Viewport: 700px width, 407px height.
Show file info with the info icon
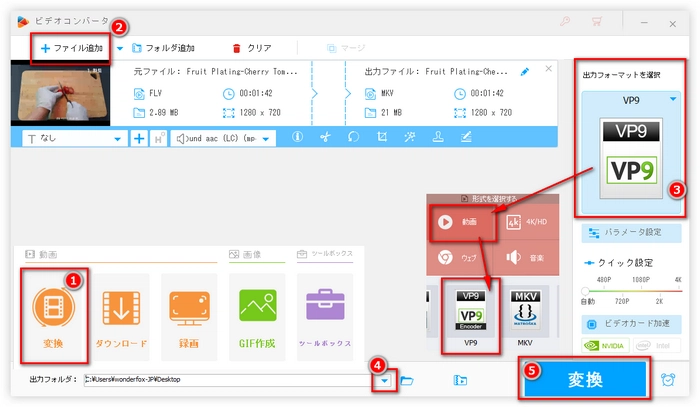click(x=297, y=138)
